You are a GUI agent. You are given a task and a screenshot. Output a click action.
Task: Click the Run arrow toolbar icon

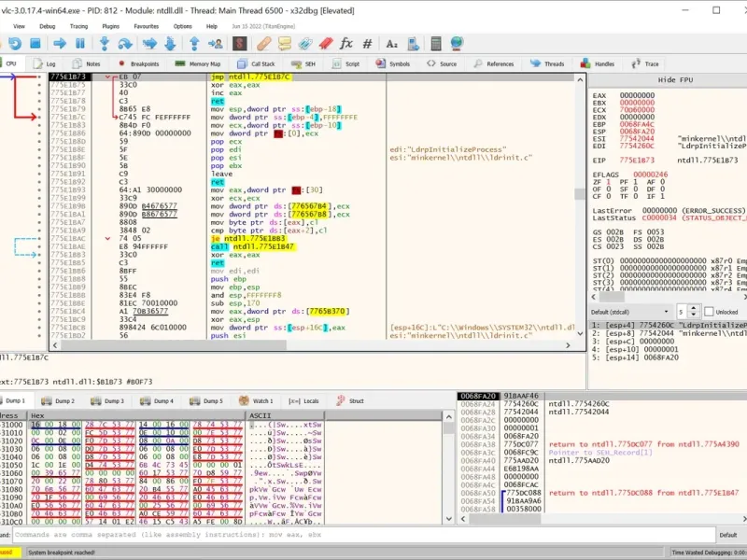[60, 43]
